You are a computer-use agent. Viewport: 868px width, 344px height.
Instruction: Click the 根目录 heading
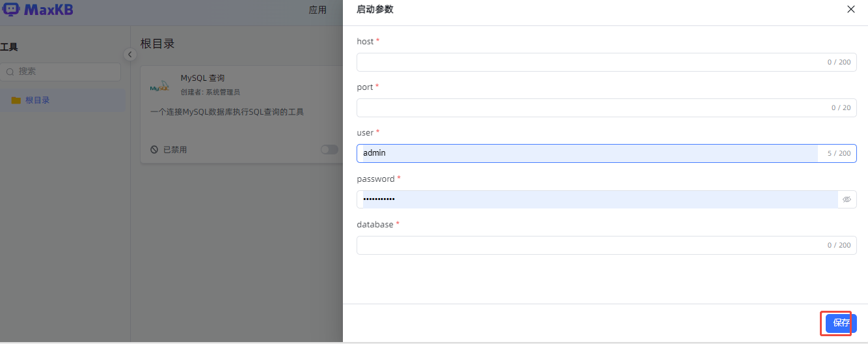[157, 44]
